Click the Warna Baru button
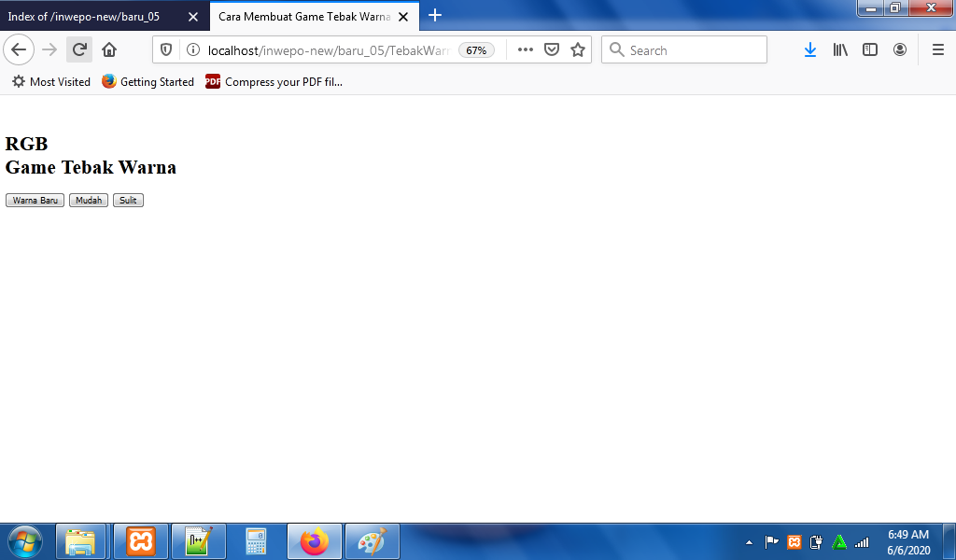956x560 pixels. pos(35,200)
